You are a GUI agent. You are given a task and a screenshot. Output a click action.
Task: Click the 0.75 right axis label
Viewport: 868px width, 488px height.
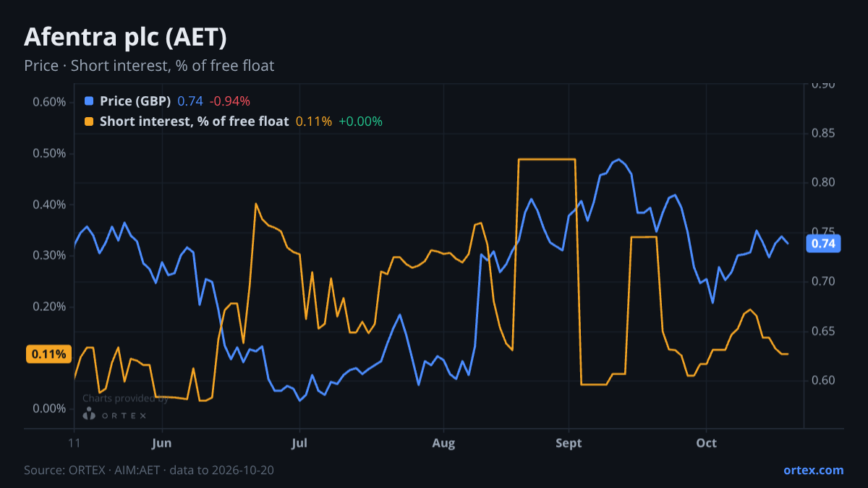coord(823,231)
